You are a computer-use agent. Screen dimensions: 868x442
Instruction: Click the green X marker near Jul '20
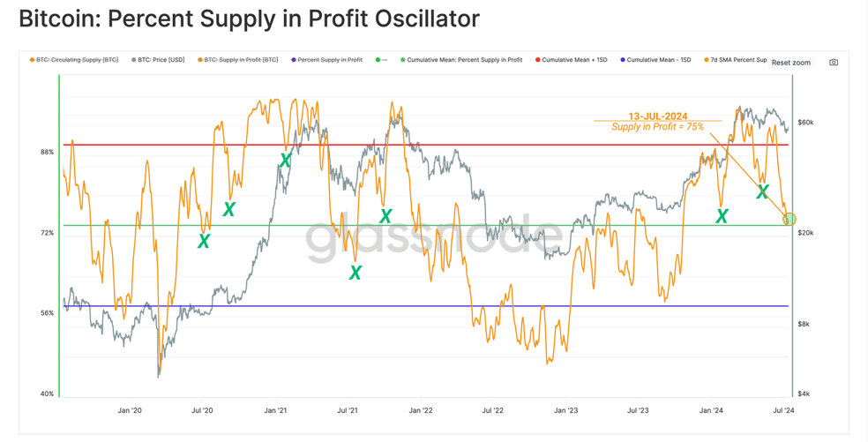coord(204,240)
